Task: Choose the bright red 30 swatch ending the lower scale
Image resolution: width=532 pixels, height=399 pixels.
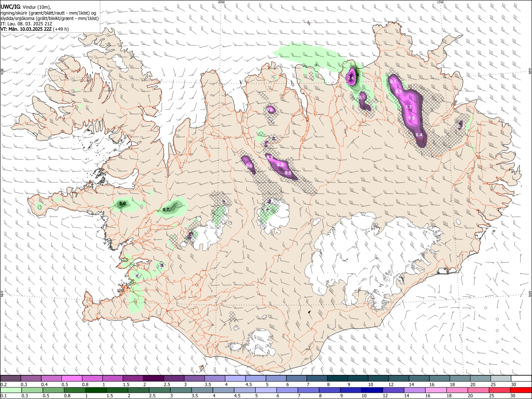Action: pos(521,390)
